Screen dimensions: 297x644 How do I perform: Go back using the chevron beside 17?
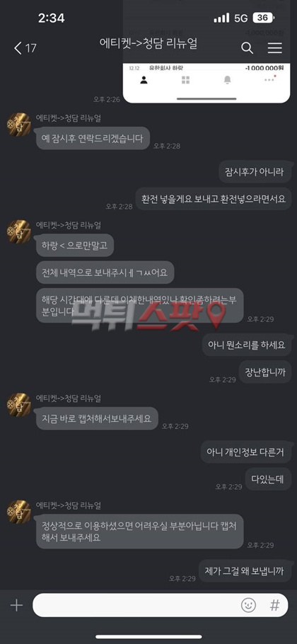click(x=18, y=48)
